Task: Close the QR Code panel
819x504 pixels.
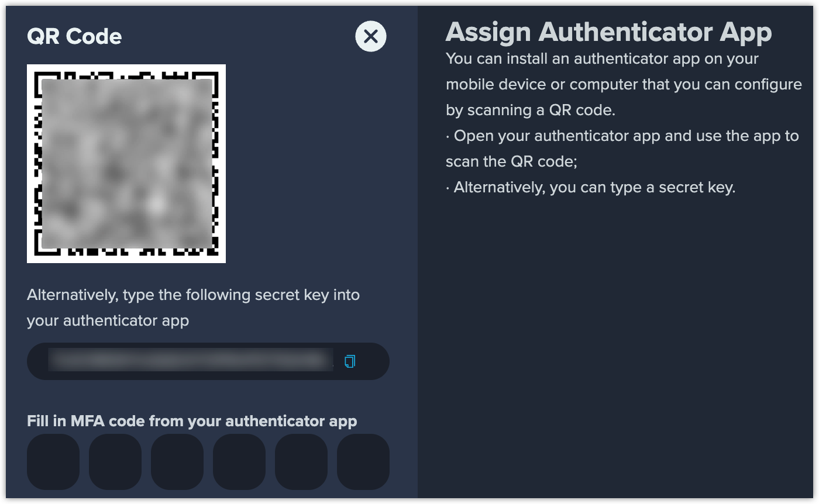Action: (x=371, y=36)
